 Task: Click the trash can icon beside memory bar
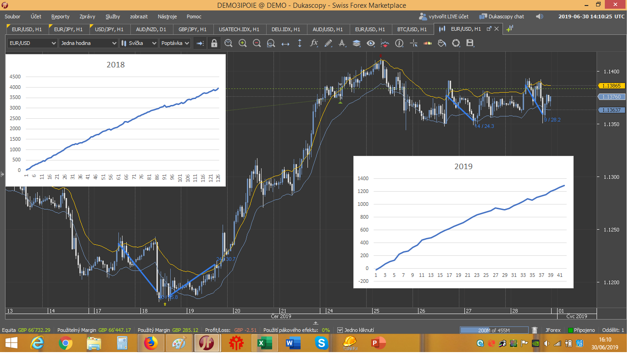535,330
